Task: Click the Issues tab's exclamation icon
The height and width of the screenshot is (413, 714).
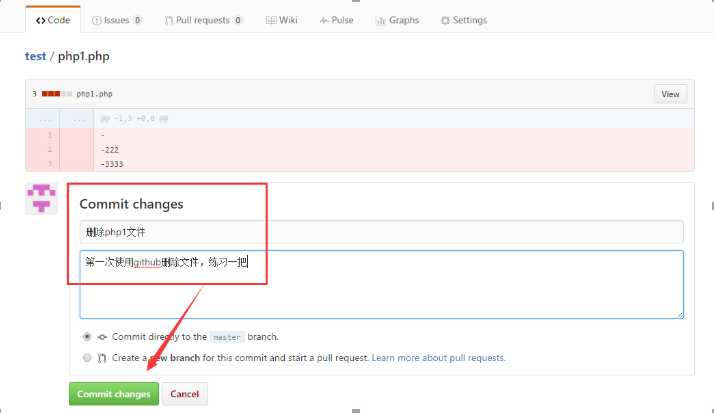Action: (x=96, y=20)
